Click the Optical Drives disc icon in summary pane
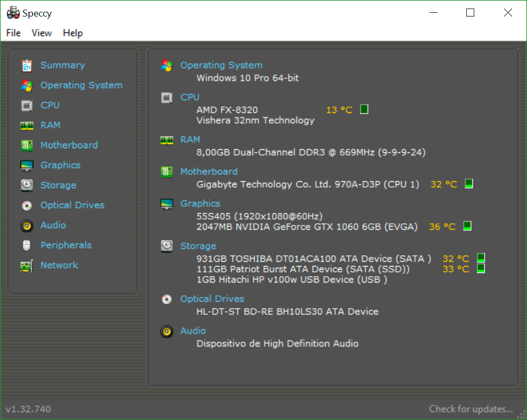The image size is (527, 420). (x=167, y=300)
